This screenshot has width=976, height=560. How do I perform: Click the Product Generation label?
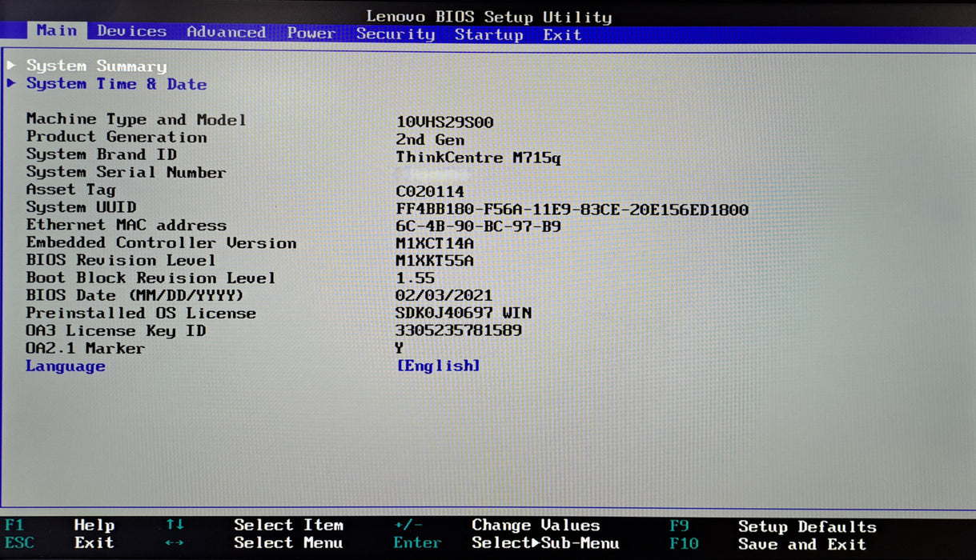(117, 137)
